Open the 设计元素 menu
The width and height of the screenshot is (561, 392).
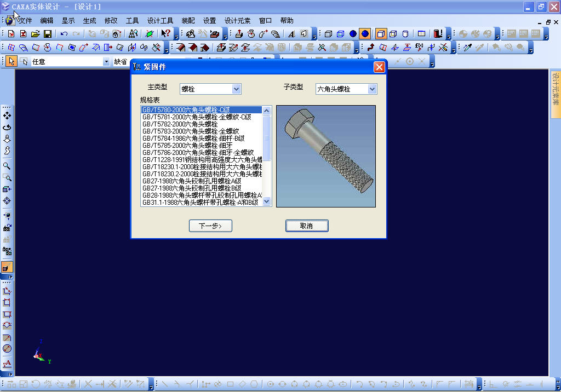pos(238,20)
